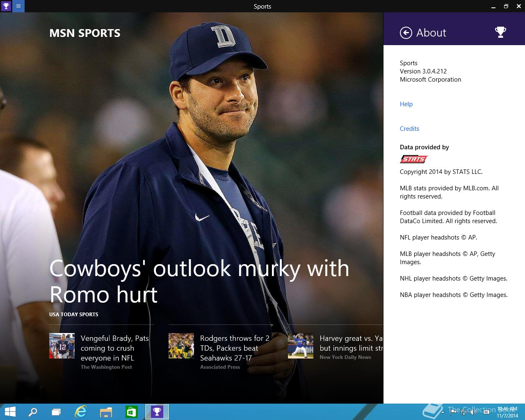The image size is (525, 420).
Task: Click New York Daily News source label
Action: (x=345, y=357)
